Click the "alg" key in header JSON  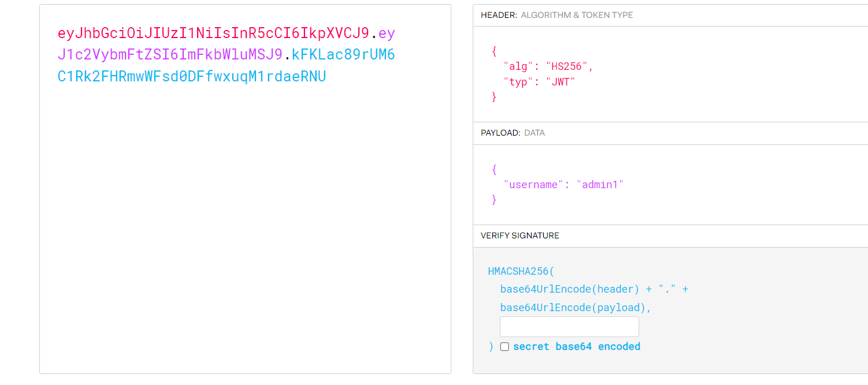coord(518,66)
